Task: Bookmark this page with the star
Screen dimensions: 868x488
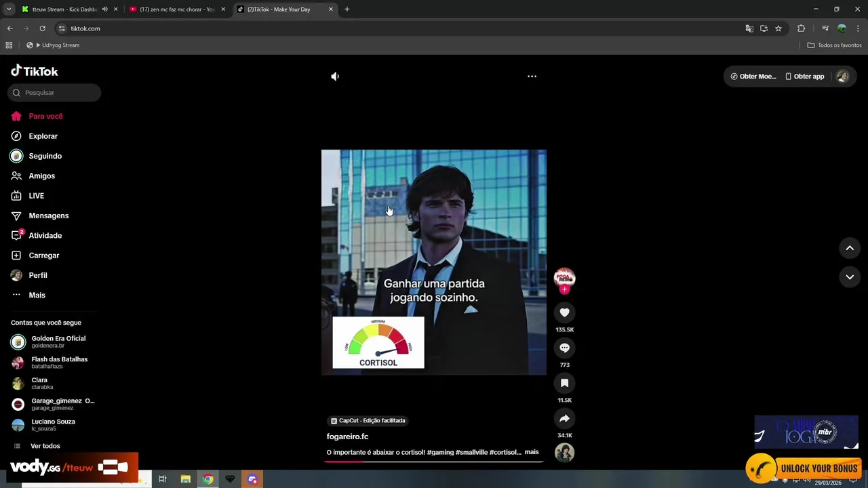Action: tap(778, 28)
